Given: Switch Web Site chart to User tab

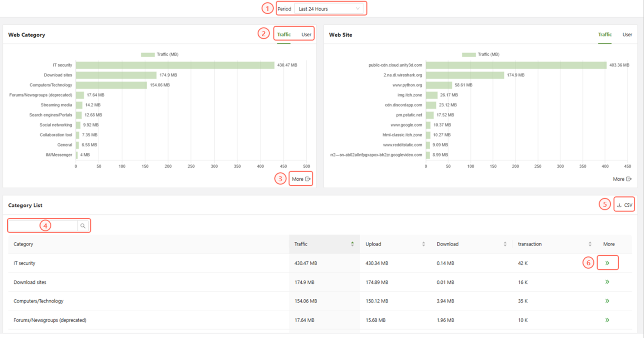Looking at the screenshot, I should tap(627, 34).
